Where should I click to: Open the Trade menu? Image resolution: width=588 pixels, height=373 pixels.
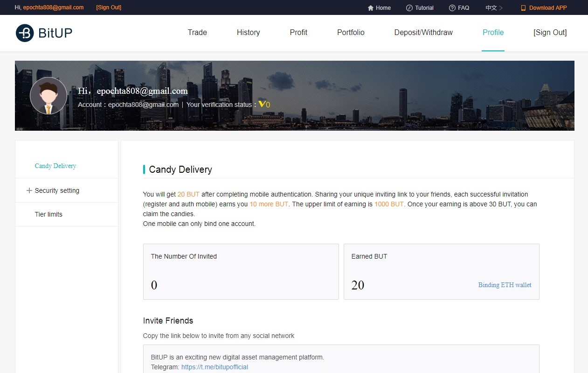tap(197, 33)
